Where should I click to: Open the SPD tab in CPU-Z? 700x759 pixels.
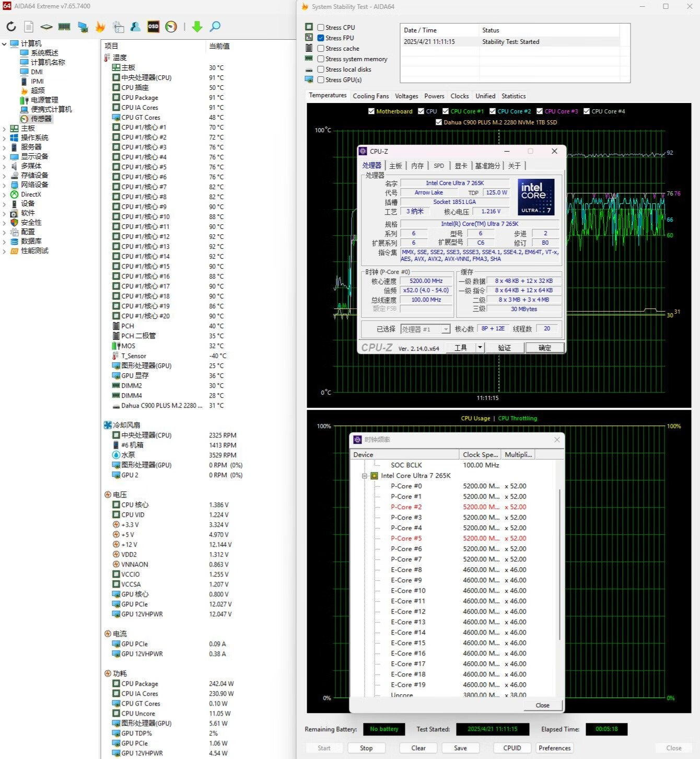[439, 166]
